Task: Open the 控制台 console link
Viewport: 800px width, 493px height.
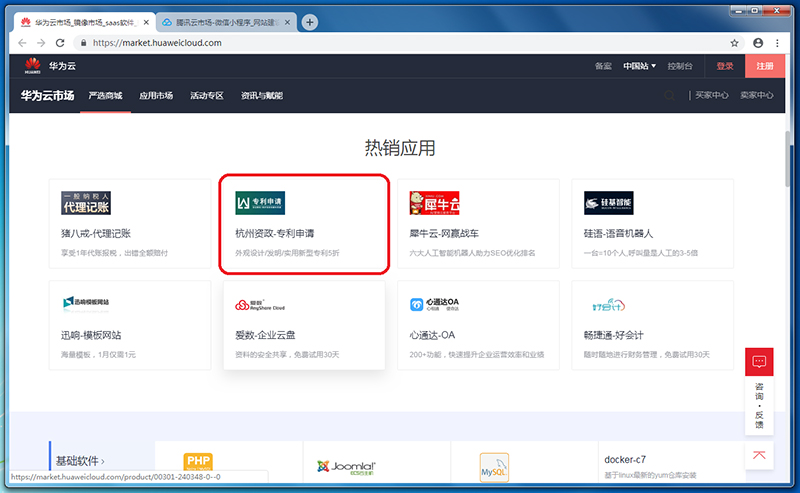Action: coord(680,66)
